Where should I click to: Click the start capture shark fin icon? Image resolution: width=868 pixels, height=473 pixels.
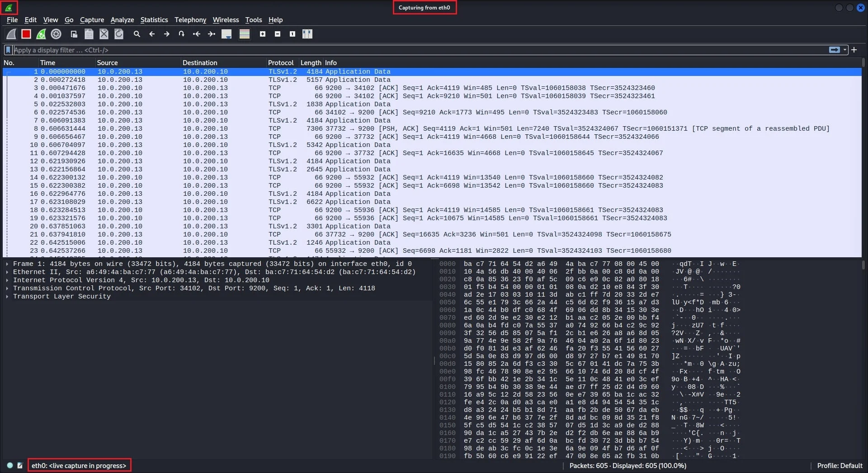(11, 34)
